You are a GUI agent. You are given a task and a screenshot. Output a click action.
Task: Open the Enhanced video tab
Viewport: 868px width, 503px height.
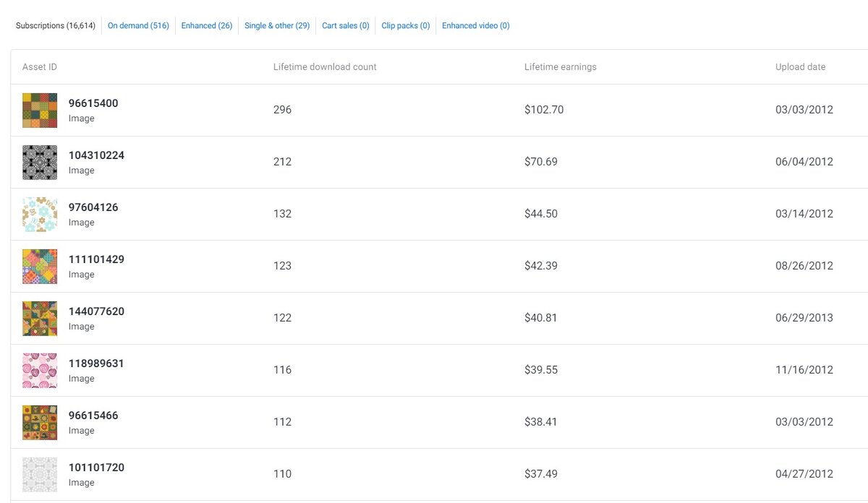tap(476, 26)
